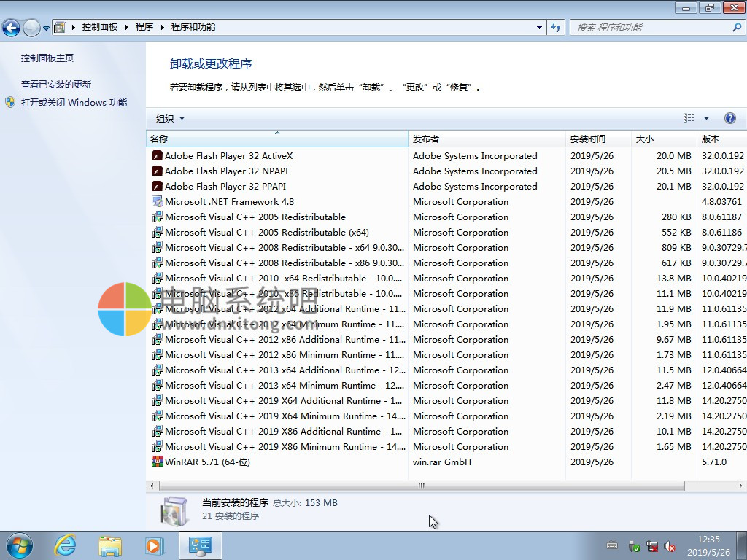Click the Forward navigation arrow button
Image resolution: width=747 pixels, height=560 pixels.
click(31, 28)
